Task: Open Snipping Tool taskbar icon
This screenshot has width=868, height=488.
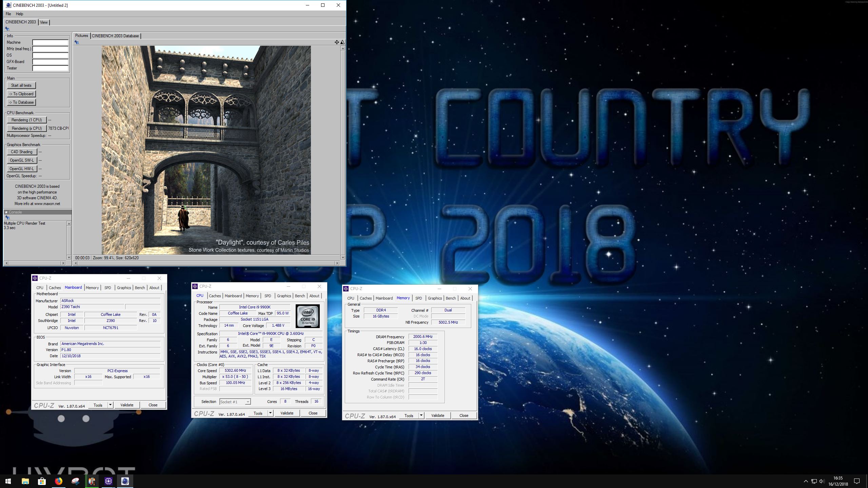Action: pyautogui.click(x=75, y=481)
